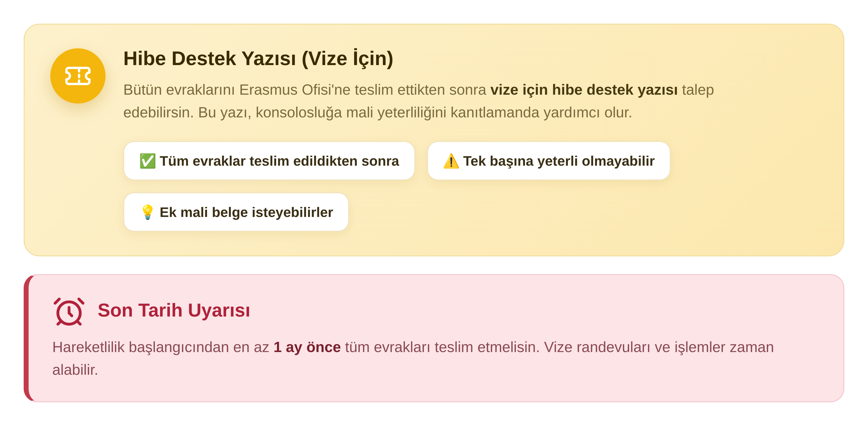Click the yellow ticket icon circle
Screen dimensions: 868x426
point(78,76)
